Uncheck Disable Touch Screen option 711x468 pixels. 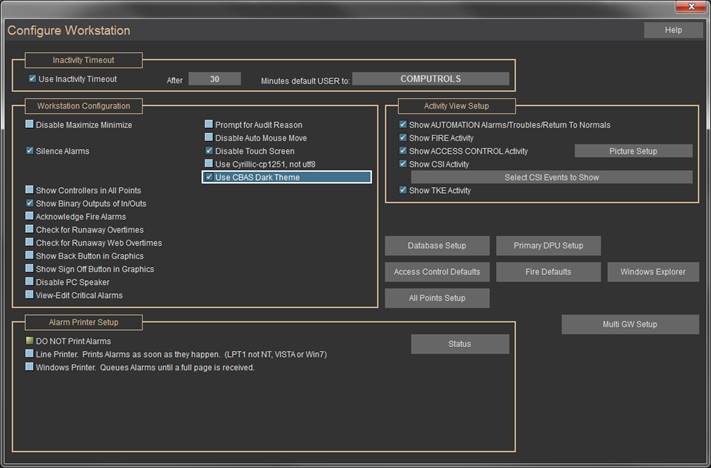click(209, 151)
